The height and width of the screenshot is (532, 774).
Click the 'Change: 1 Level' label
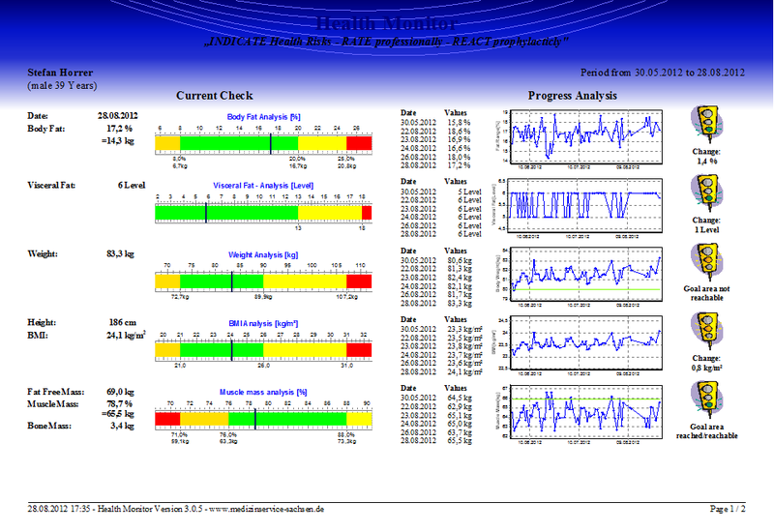click(x=707, y=225)
